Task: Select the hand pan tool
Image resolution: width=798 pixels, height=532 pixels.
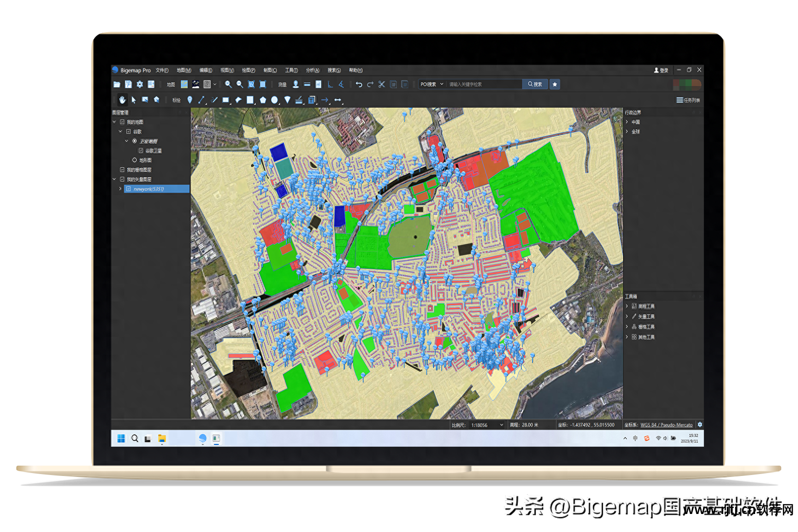Action: [122, 100]
